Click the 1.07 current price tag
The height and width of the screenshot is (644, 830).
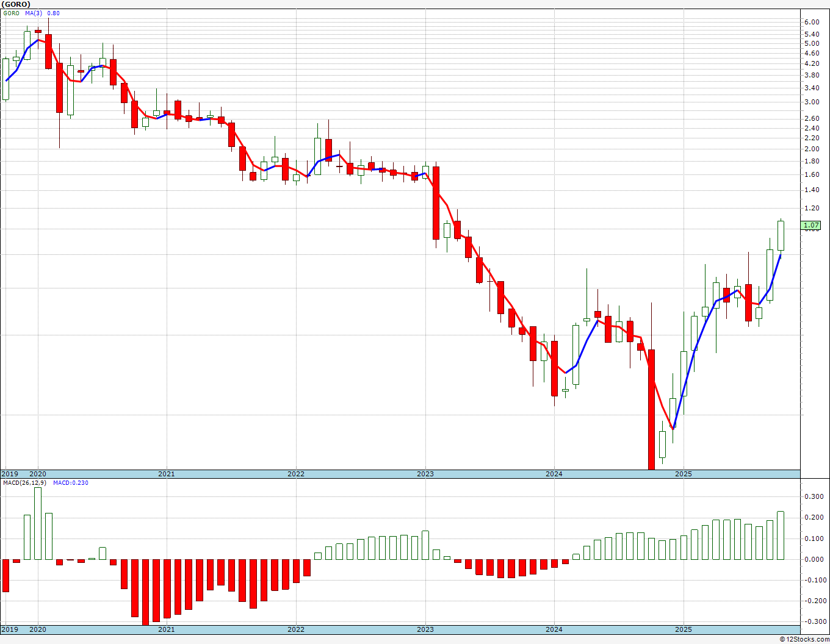pos(811,226)
